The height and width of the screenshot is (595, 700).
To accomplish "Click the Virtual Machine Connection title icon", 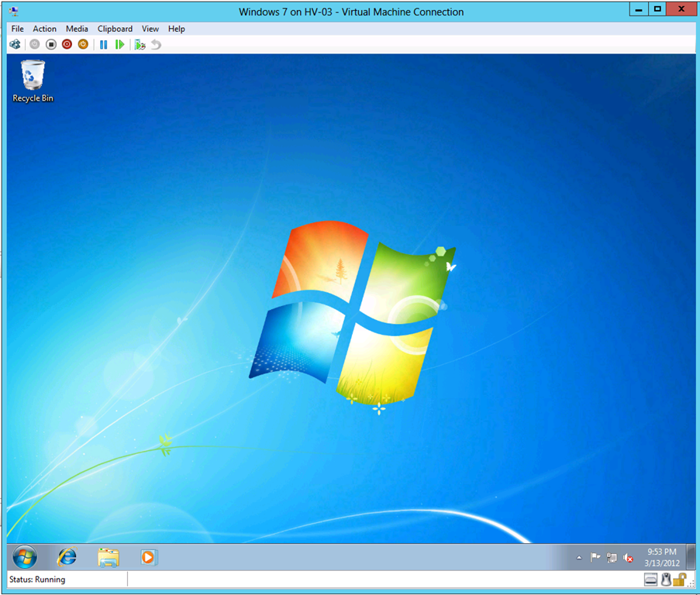I will 14,12.
